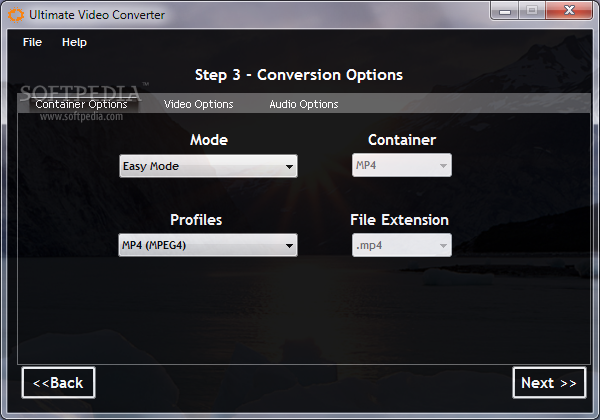The image size is (600, 420).
Task: Proceed with the Next >> button
Action: pyautogui.click(x=549, y=383)
